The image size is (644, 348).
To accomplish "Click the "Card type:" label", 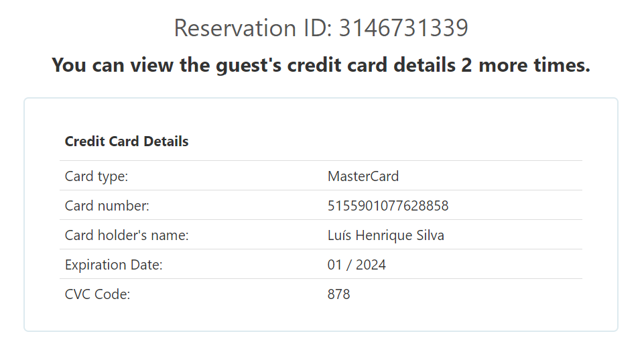I will (x=96, y=176).
